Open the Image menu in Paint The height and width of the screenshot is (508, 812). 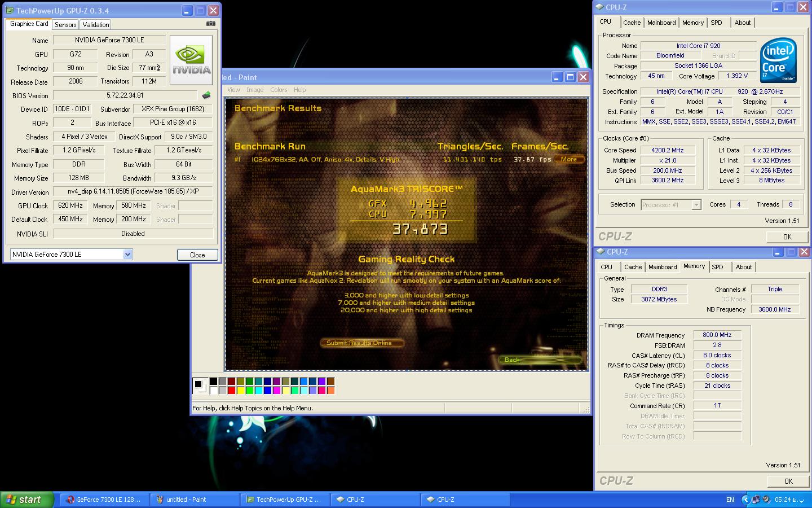tap(255, 90)
